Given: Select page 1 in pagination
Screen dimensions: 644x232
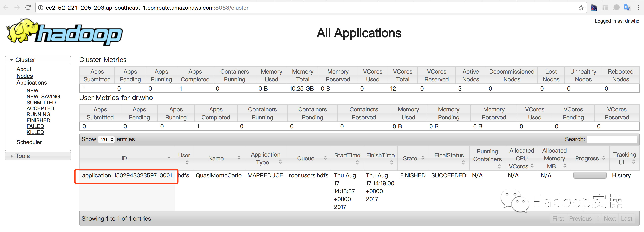Looking at the screenshot, I should (598, 219).
